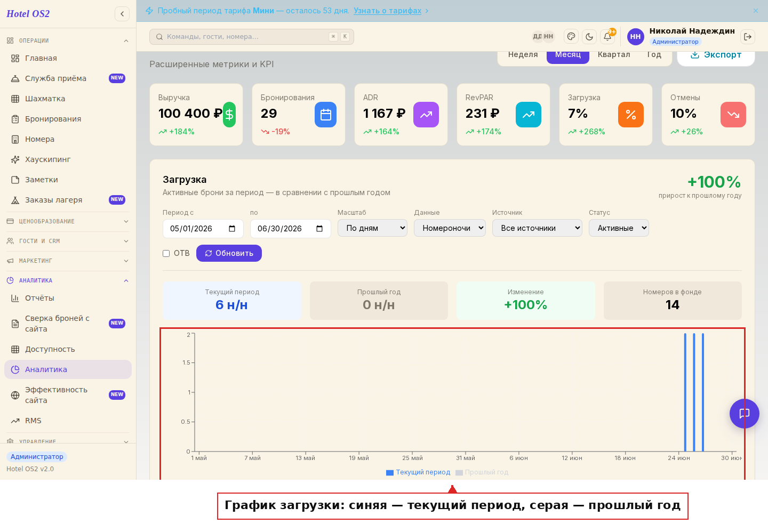Click the ДД НН badge in the header

coord(543,36)
